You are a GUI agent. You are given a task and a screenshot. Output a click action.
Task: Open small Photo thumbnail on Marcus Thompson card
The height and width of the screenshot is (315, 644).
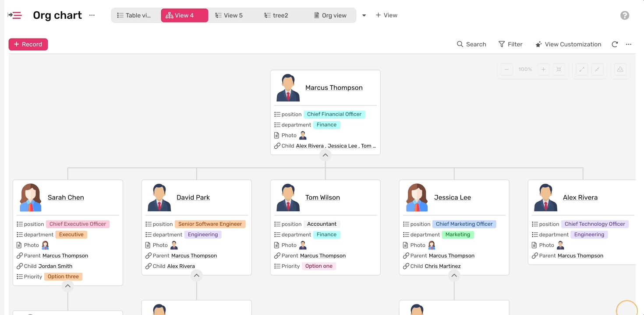click(303, 135)
